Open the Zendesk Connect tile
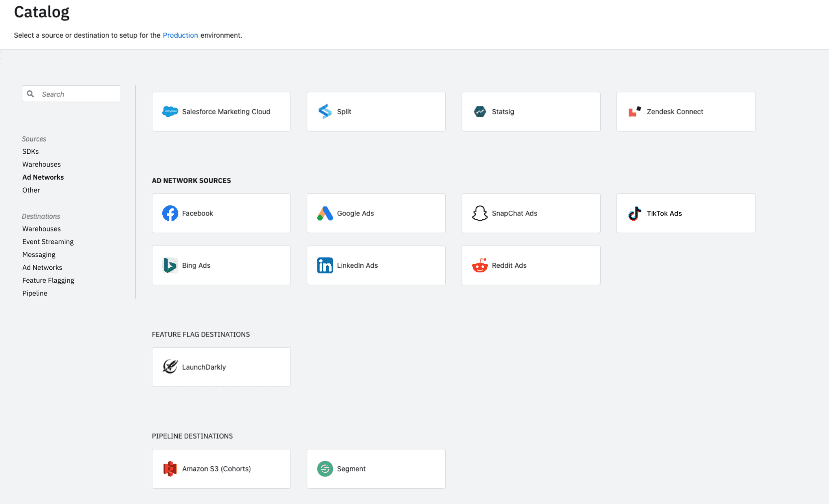This screenshot has width=829, height=504. coord(685,111)
